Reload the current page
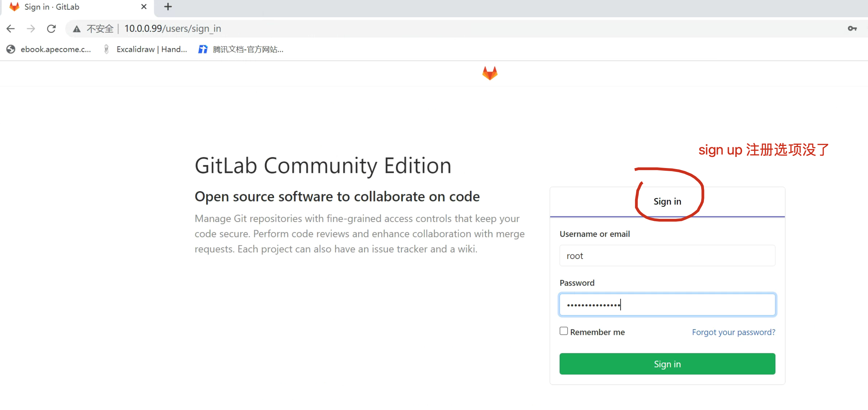This screenshot has width=868, height=410. [x=51, y=29]
